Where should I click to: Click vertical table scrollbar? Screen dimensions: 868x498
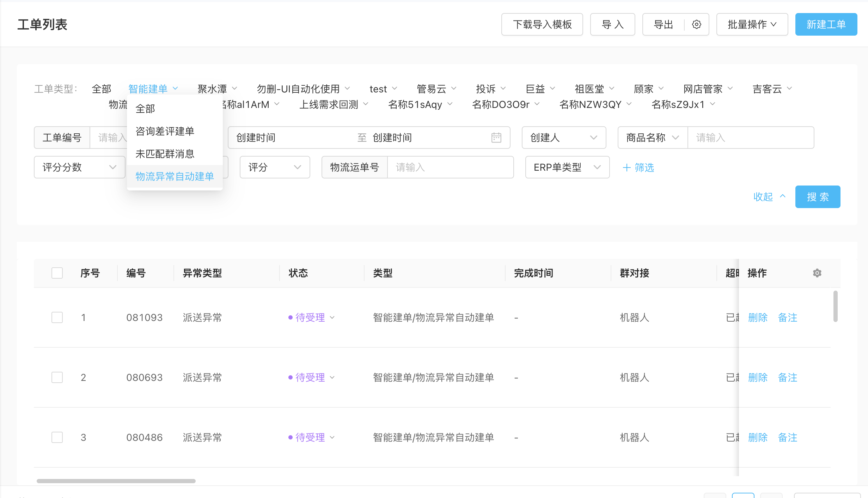point(835,306)
